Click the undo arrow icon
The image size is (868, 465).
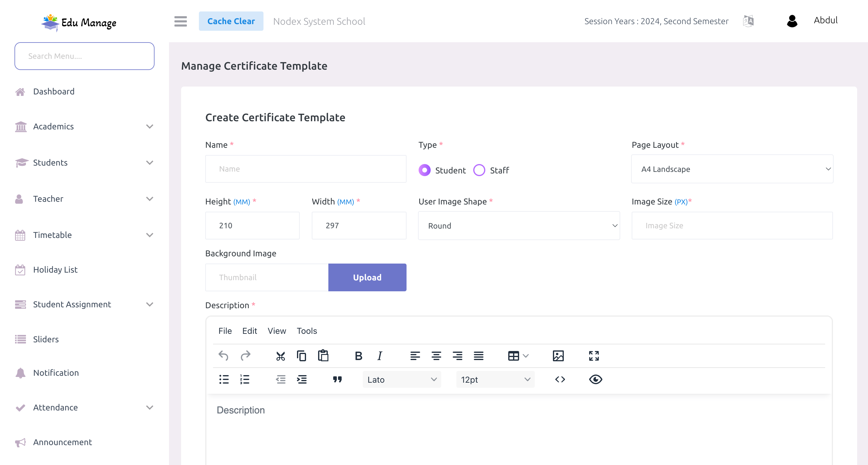click(223, 356)
